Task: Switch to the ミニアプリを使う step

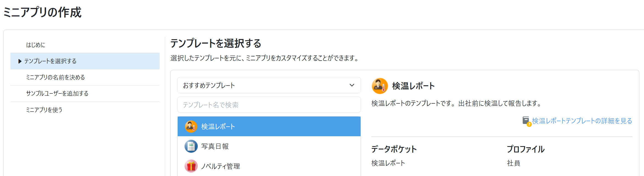Action: pyautogui.click(x=44, y=110)
